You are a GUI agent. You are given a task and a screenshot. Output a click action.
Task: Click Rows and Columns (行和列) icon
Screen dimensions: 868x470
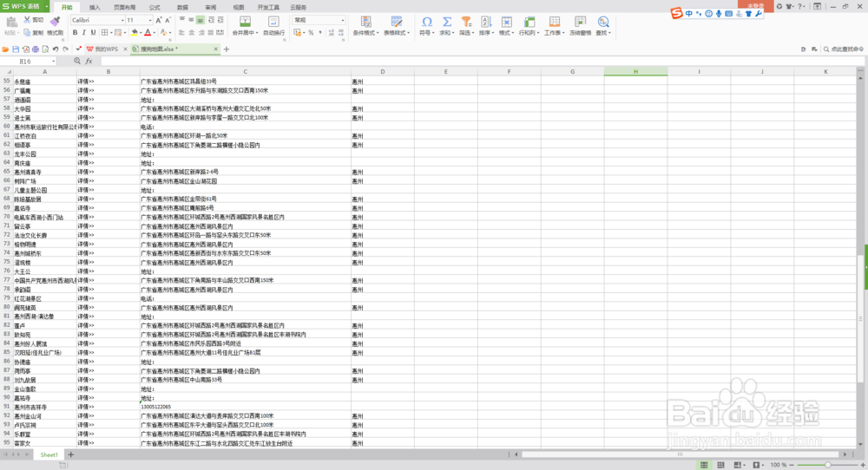coord(529,22)
